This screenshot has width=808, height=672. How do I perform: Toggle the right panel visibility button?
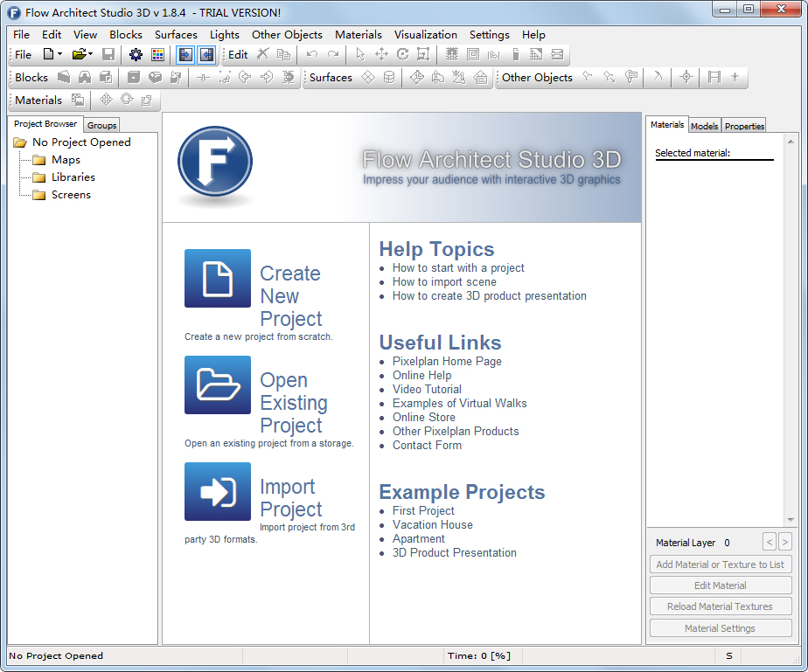click(x=206, y=54)
